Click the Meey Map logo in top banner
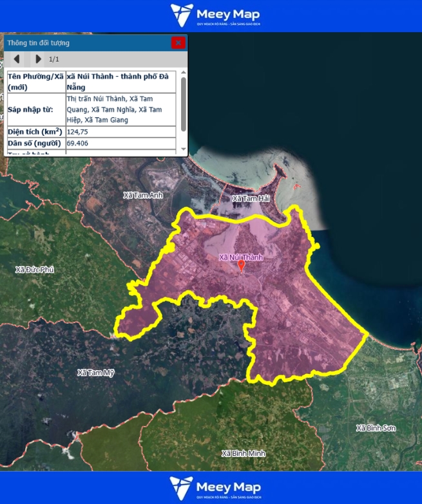 215,15
